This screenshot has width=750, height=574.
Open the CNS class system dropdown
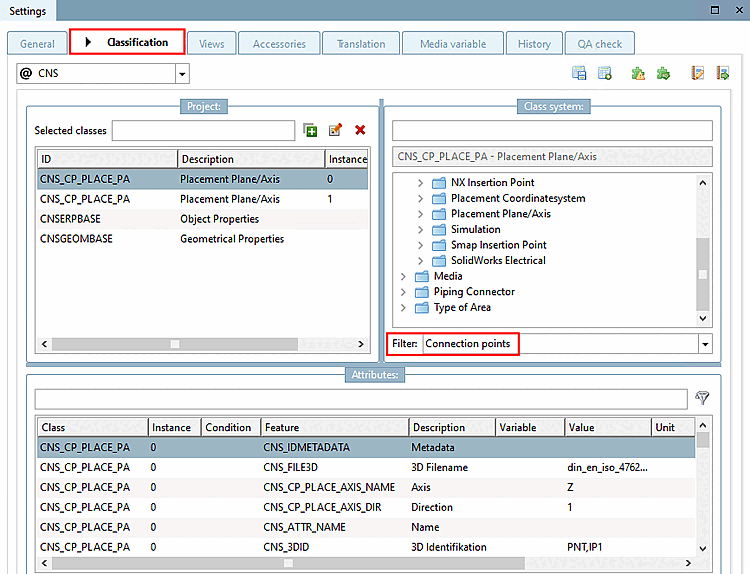[182, 73]
